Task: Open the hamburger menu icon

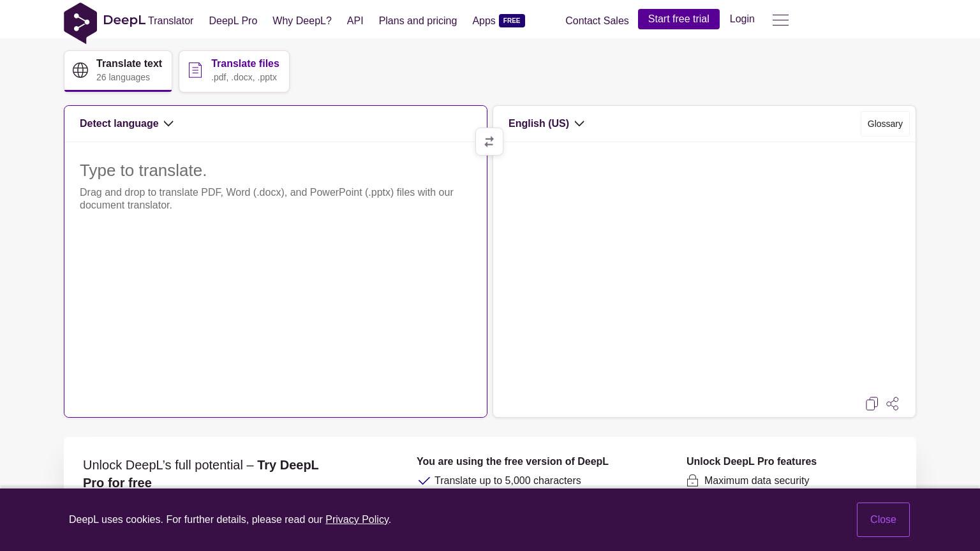Action: click(x=780, y=20)
